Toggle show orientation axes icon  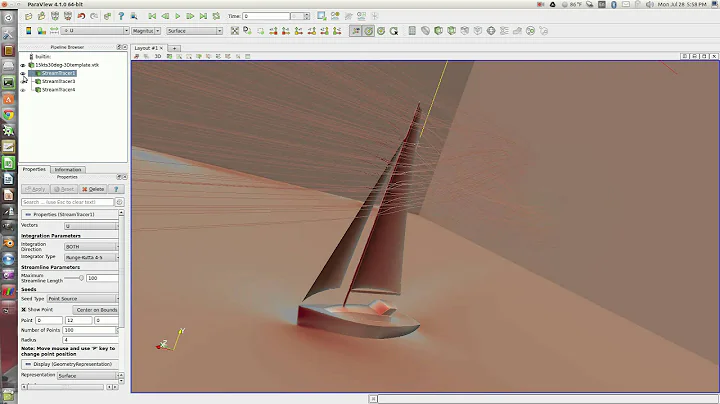[x=356, y=31]
